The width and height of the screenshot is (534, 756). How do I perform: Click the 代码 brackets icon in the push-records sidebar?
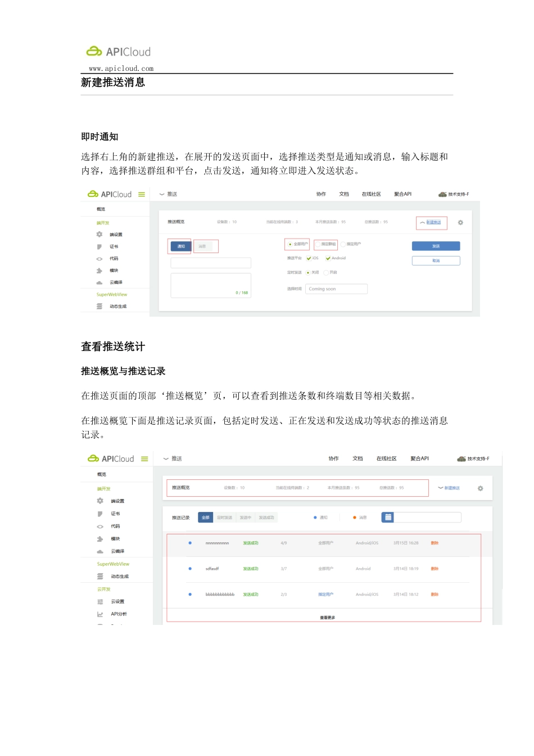[x=100, y=526]
